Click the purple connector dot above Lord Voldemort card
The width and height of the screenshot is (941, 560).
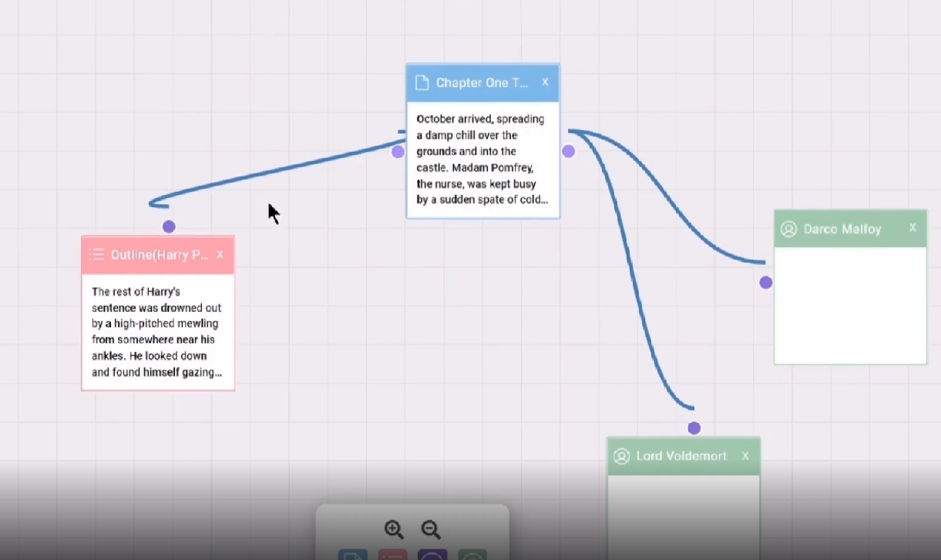point(693,426)
